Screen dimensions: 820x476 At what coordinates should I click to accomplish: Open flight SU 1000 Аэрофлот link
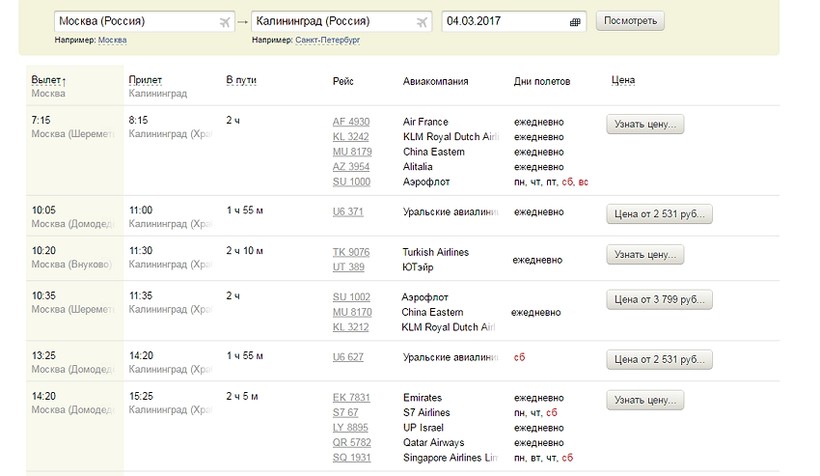351,182
